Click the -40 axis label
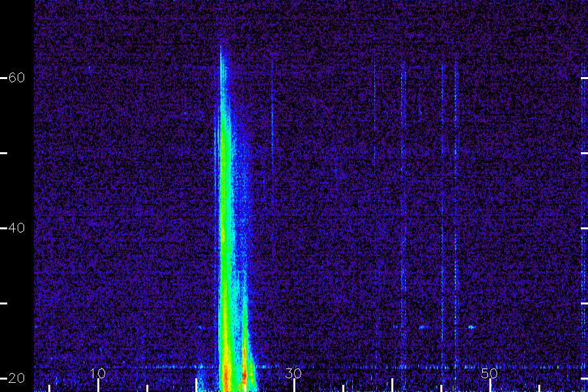588x392 pixels. tap(12, 228)
